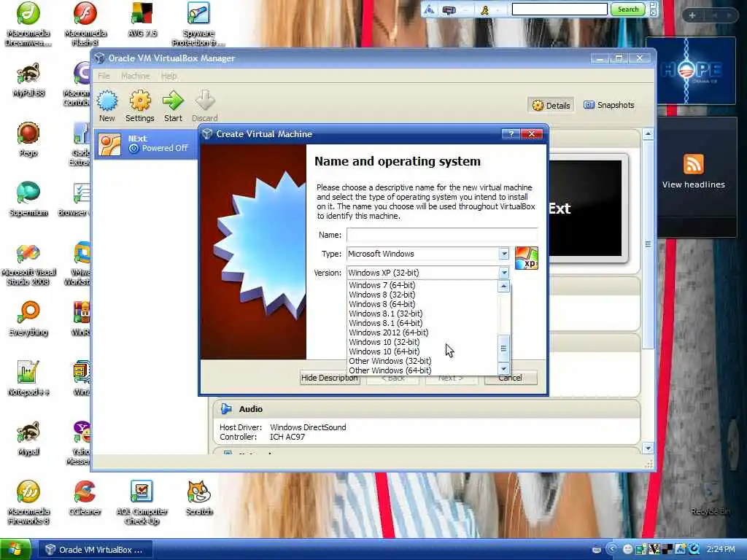747x560 pixels.
Task: Click the details pane scroll up arrow
Action: (x=648, y=135)
